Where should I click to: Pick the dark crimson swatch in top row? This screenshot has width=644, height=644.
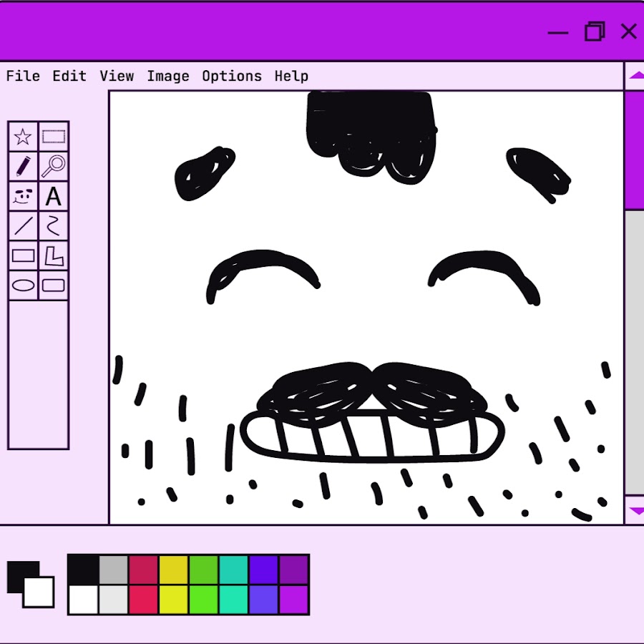(143, 570)
